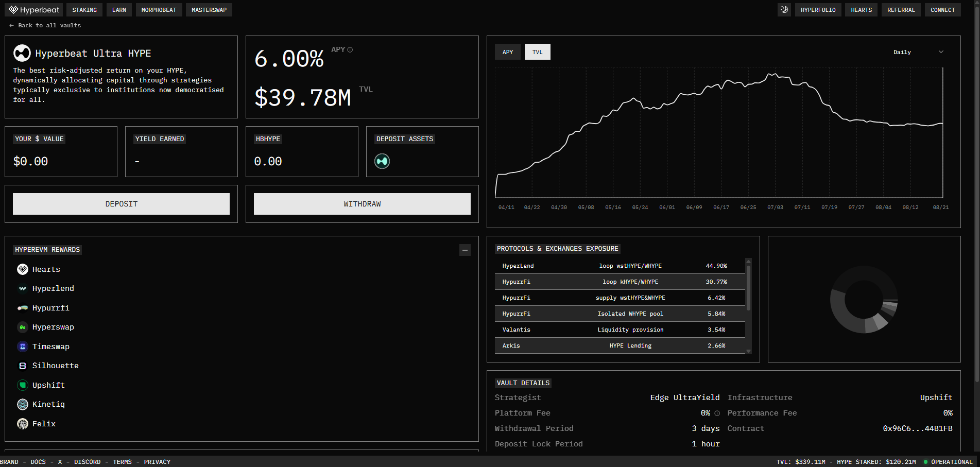
Task: Open the Staking menu item
Action: click(84, 10)
